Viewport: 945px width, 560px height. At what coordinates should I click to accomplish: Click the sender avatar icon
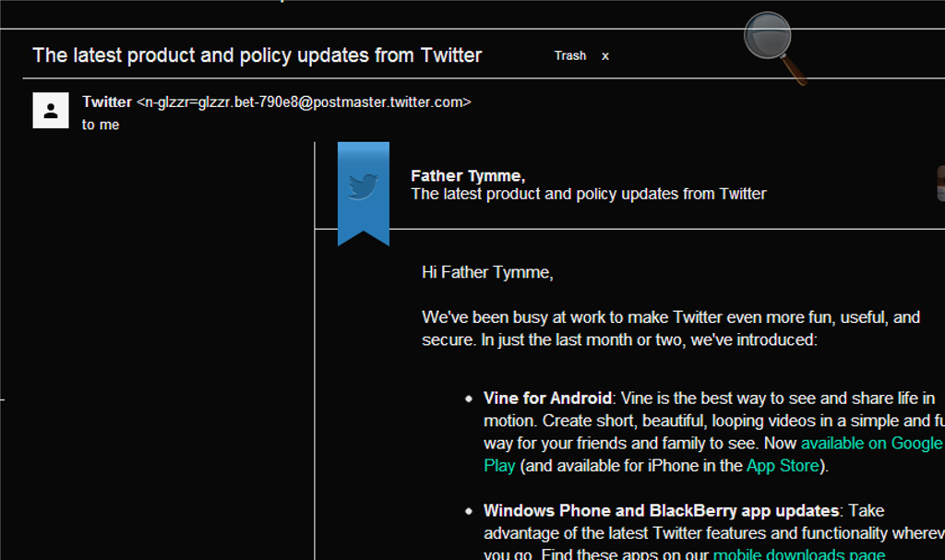coord(51,111)
